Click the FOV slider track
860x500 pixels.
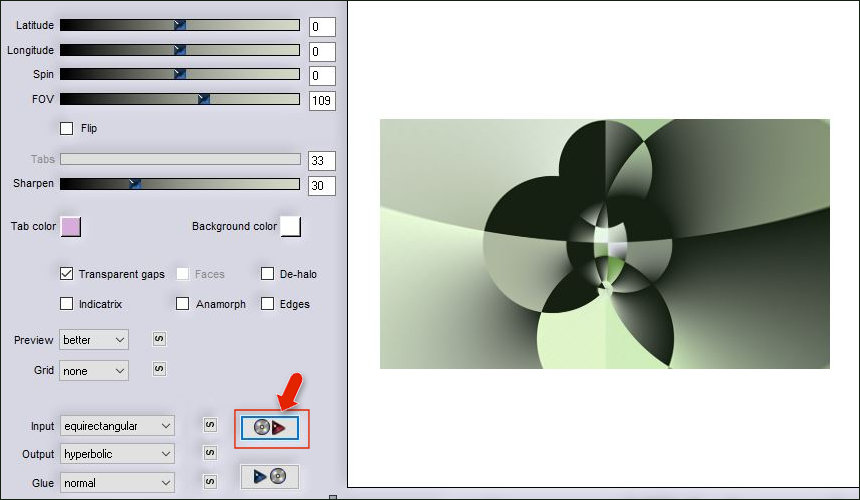[x=180, y=99]
